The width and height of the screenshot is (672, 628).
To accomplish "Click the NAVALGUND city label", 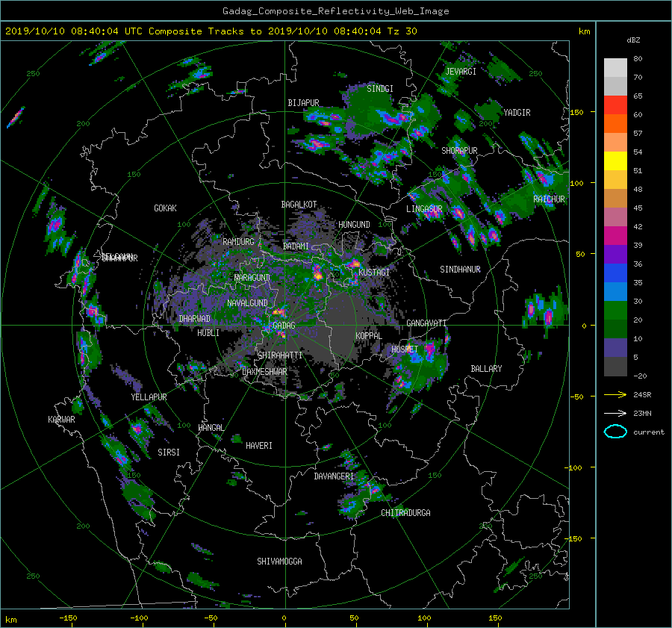I will [x=247, y=303].
